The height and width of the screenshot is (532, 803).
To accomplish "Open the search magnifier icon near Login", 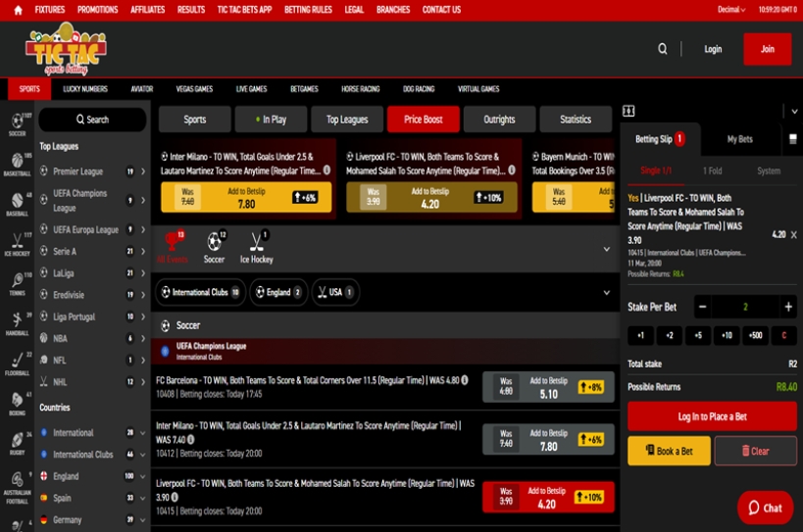I will tap(662, 49).
